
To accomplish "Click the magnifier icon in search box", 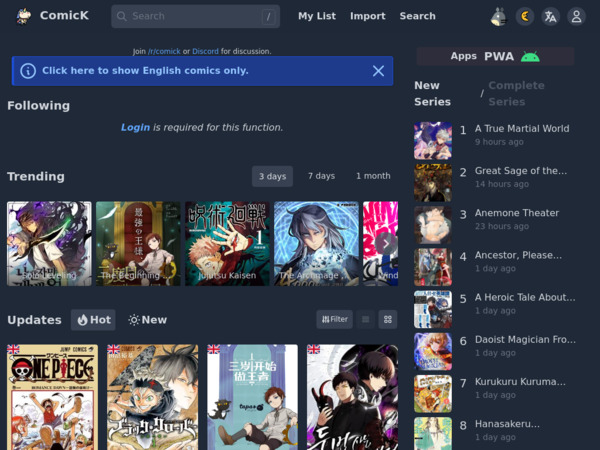I will pyautogui.click(x=122, y=16).
